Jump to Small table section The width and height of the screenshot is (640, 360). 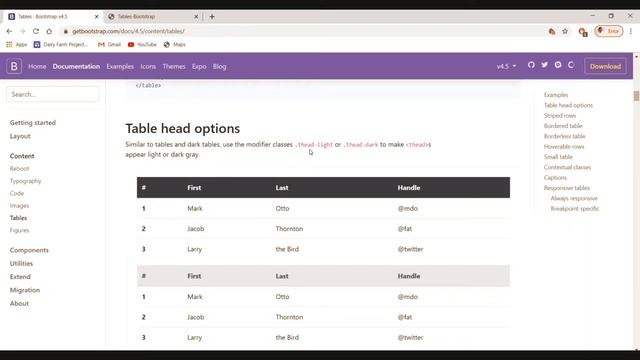pyautogui.click(x=558, y=157)
